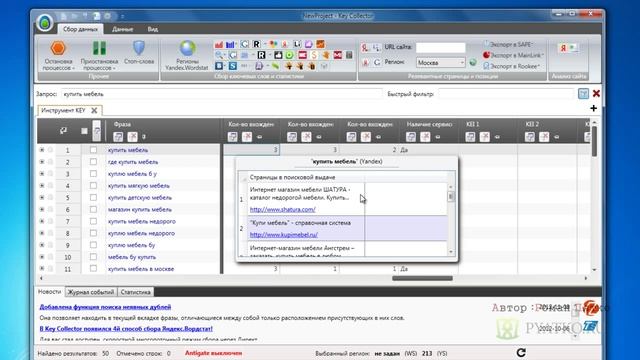Screen dimensions: 640x360
Task: Click the green circle ribbon icon
Action: pos(289,55)
